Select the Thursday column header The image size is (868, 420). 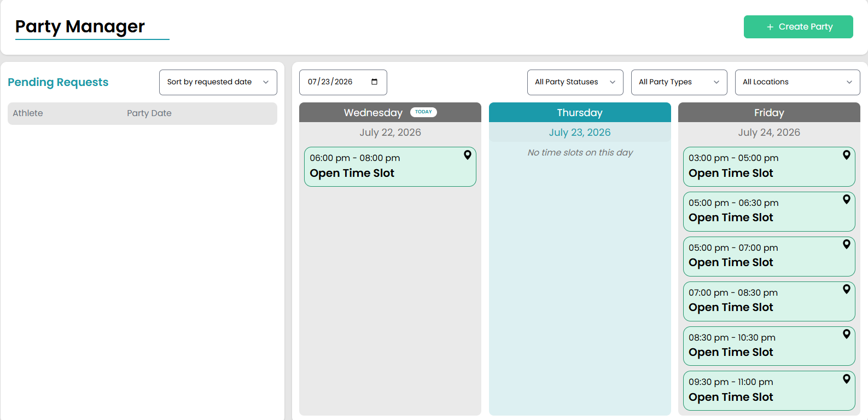(x=580, y=112)
